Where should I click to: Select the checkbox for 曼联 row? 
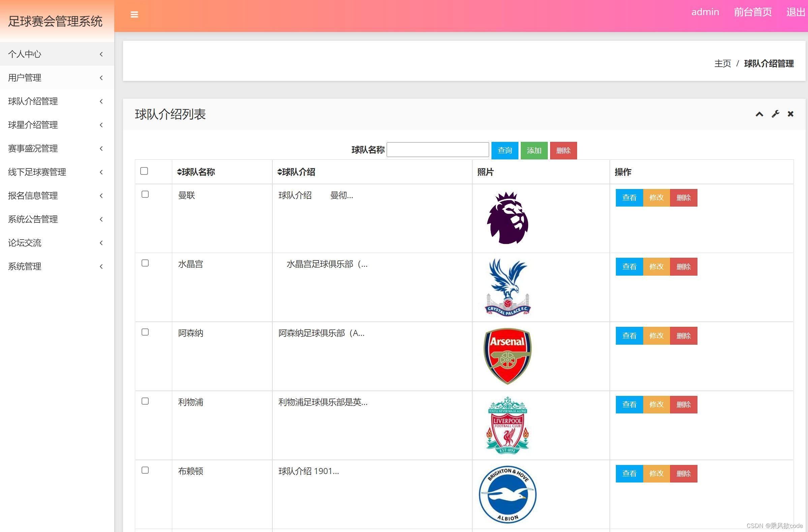coord(145,194)
